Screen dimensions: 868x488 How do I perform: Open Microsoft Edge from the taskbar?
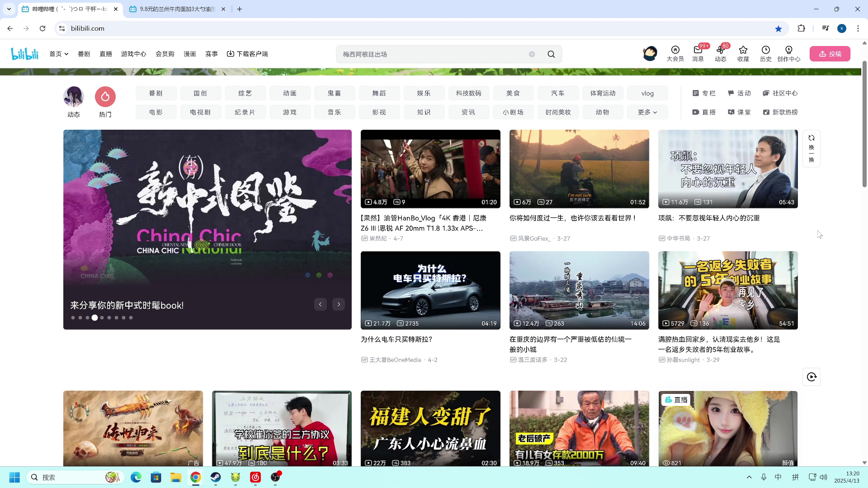pyautogui.click(x=136, y=477)
